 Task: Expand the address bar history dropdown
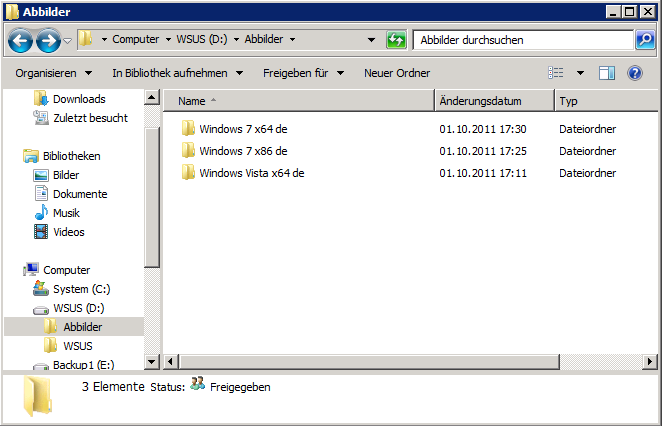(x=371, y=40)
